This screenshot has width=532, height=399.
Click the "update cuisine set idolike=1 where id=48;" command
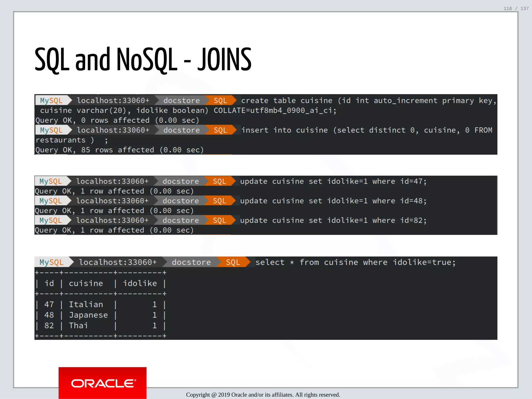[333, 201]
